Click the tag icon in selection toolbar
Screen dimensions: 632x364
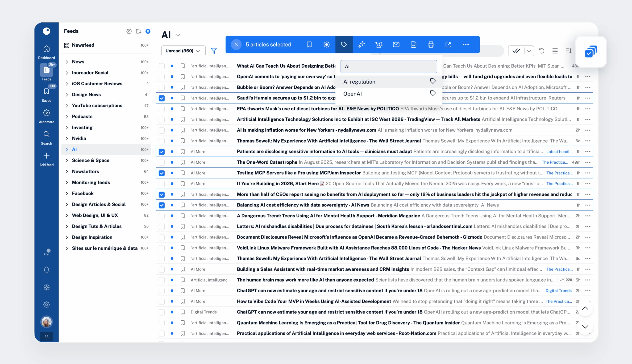(344, 45)
